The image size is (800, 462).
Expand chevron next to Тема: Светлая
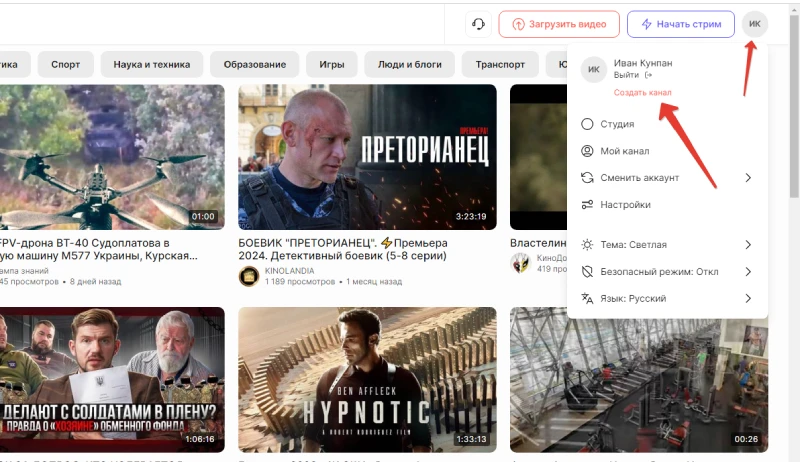point(748,245)
